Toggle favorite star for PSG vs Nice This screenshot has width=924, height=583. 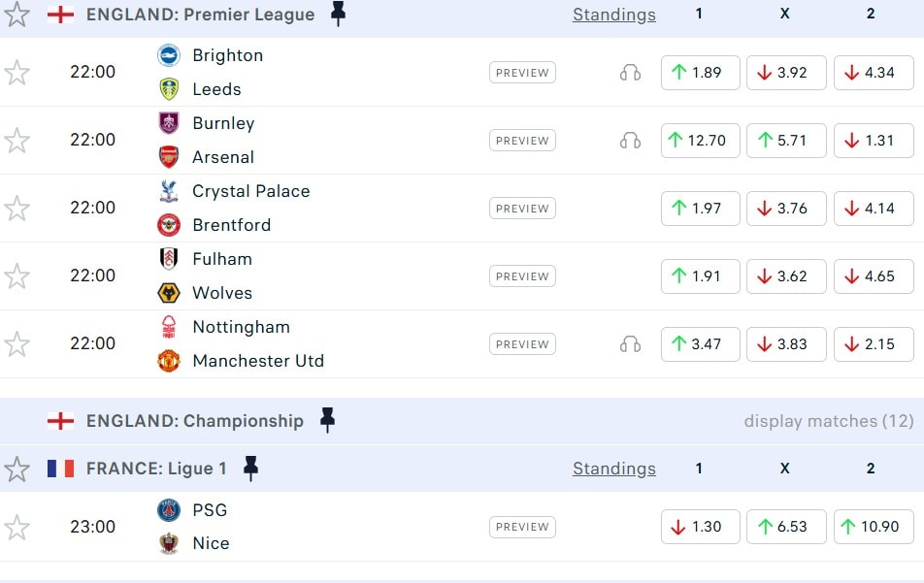point(17,528)
